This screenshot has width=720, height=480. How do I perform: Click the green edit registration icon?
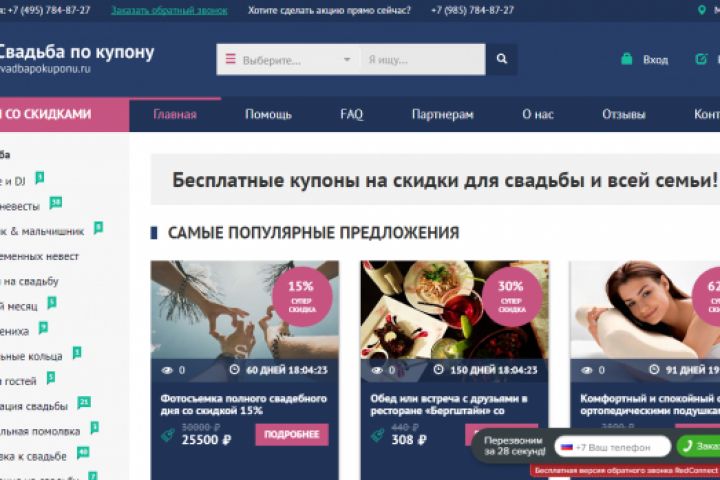701,59
